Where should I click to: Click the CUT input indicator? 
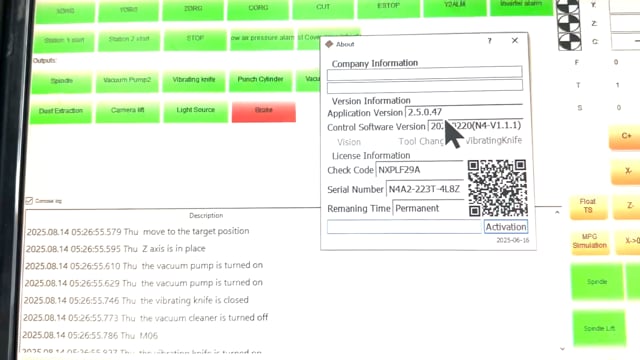323,8
